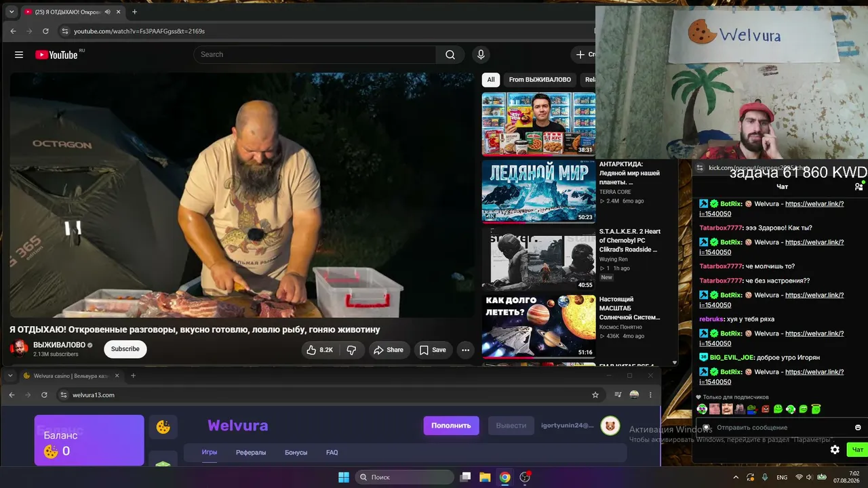Bookmark welvura13.com with the star icon
The image size is (868, 488).
(595, 394)
